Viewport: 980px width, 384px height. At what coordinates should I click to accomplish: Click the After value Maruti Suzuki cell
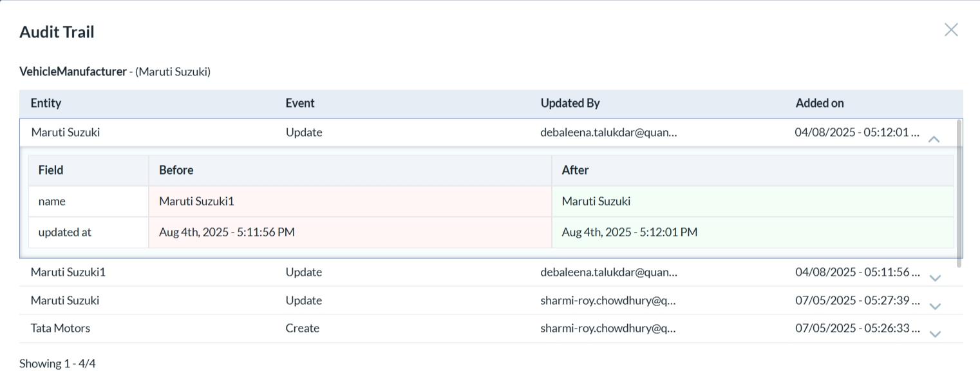596,201
